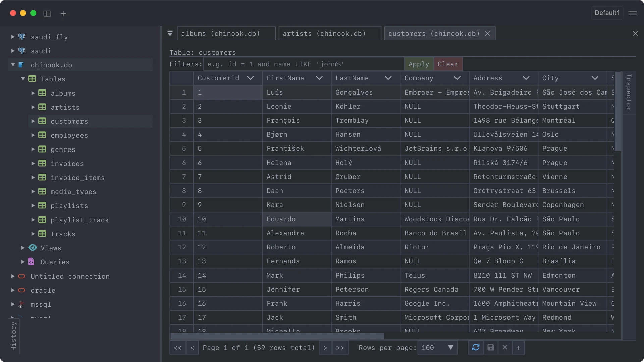Switch to artists (chinook.db) tab

coord(330,33)
